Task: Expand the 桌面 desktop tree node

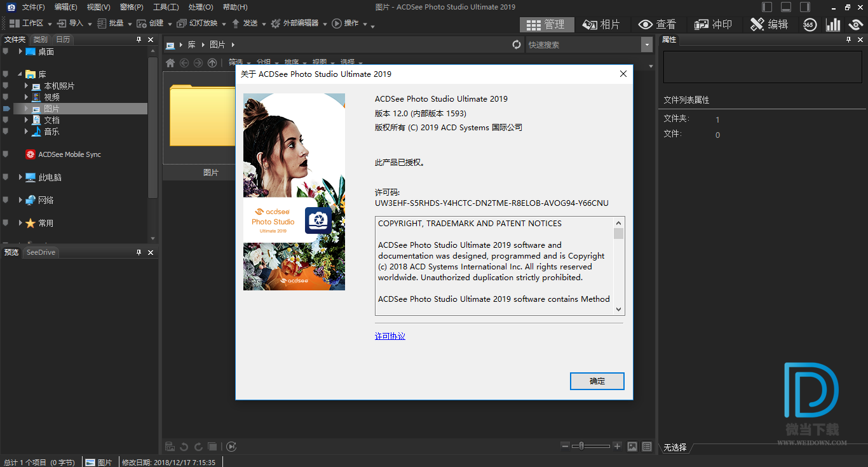Action: (20, 51)
